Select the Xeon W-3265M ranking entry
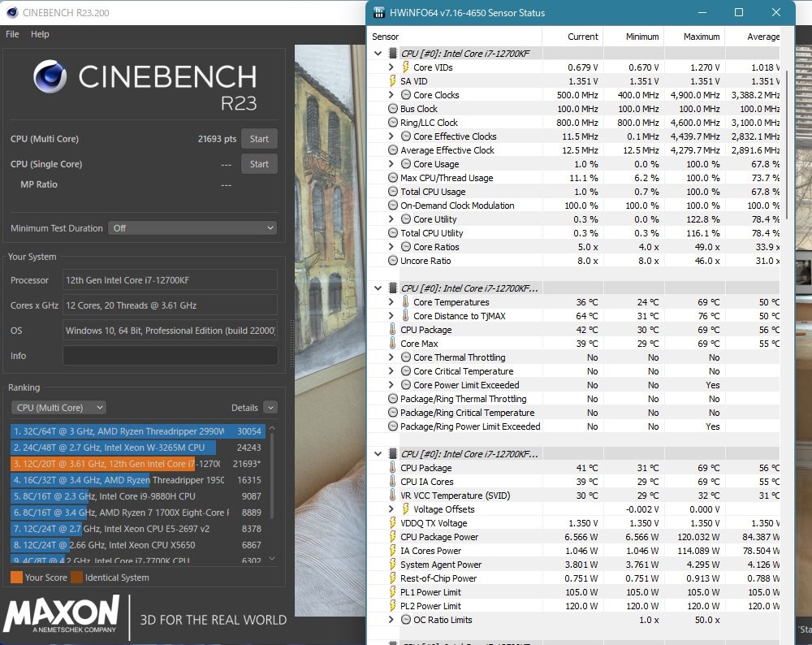 (x=138, y=448)
